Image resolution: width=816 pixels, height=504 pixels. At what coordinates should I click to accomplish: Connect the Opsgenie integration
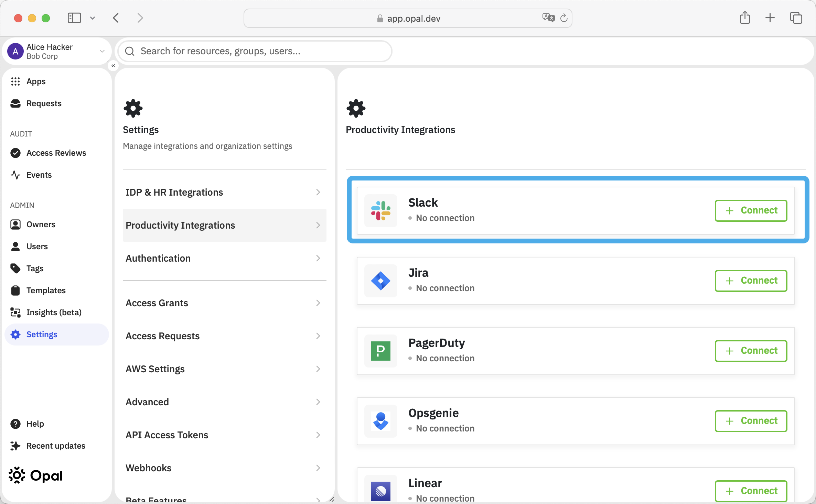751,421
